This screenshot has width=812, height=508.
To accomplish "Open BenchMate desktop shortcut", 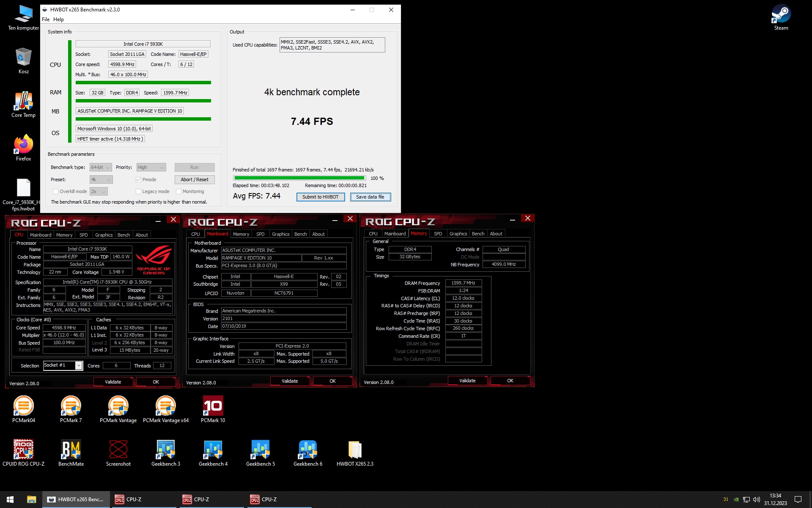I will pyautogui.click(x=71, y=453).
